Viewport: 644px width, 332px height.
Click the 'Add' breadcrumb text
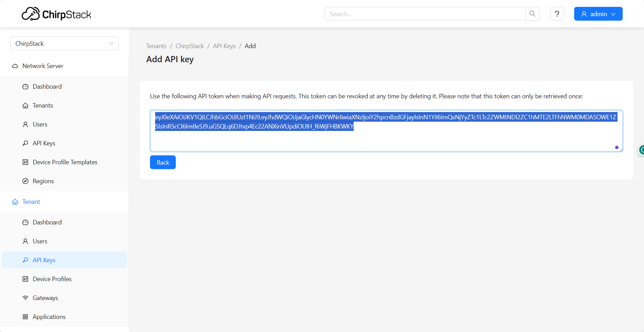pos(250,46)
